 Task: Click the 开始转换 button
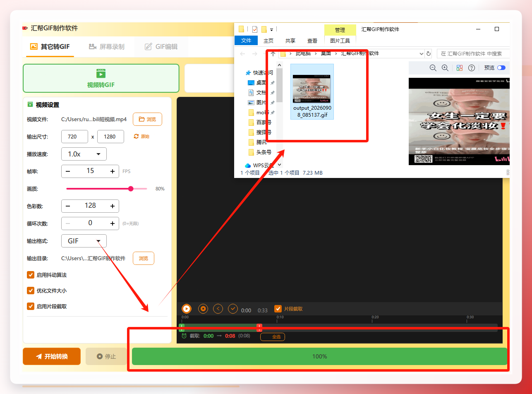(x=52, y=356)
